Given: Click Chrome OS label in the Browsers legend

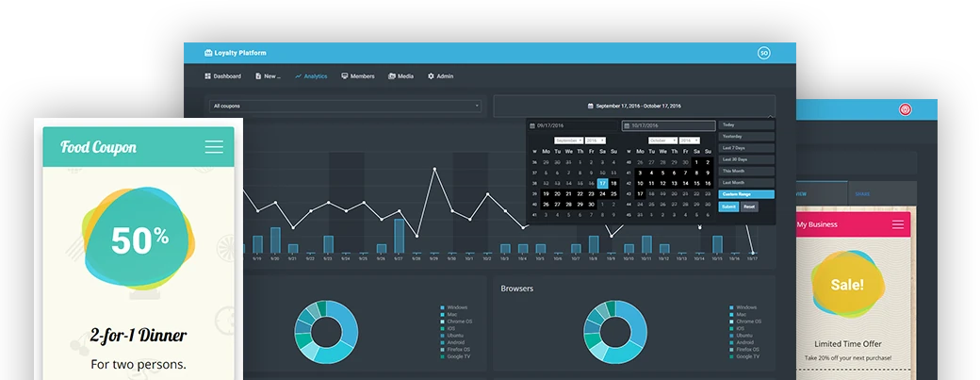Looking at the screenshot, I should (748, 322).
